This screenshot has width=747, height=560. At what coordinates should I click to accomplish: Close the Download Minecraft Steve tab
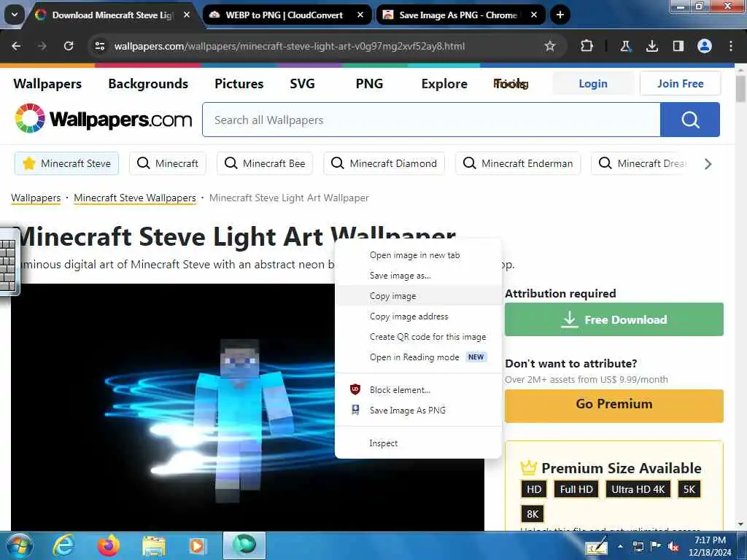point(187,15)
